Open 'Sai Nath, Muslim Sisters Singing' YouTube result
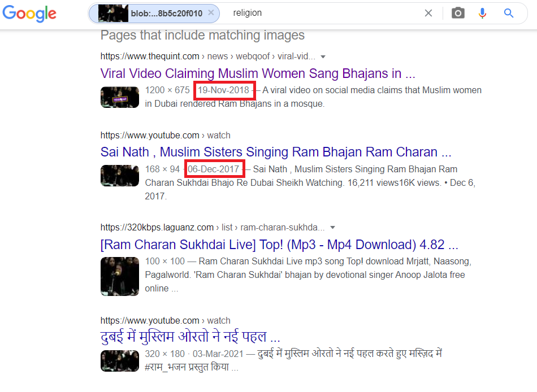The height and width of the screenshot is (392, 537). (x=276, y=152)
